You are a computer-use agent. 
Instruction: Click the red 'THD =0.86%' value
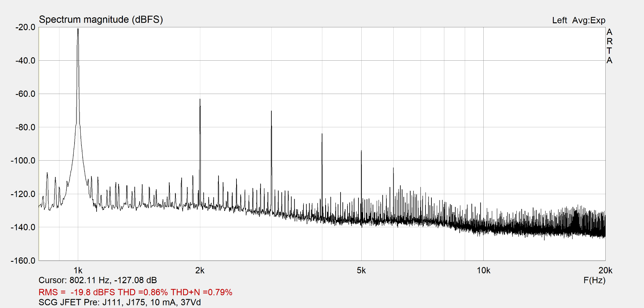[143, 292]
